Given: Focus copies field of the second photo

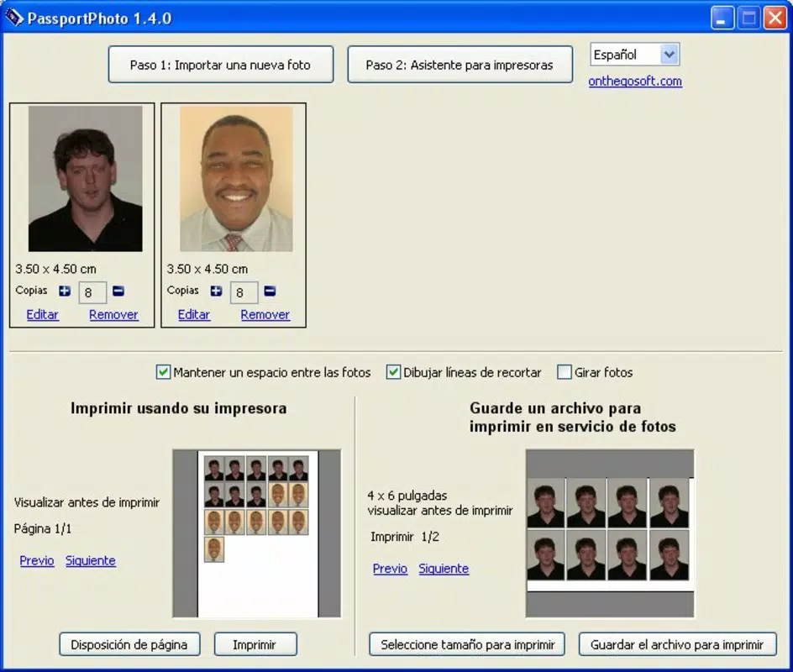Looking at the screenshot, I should tap(244, 292).
